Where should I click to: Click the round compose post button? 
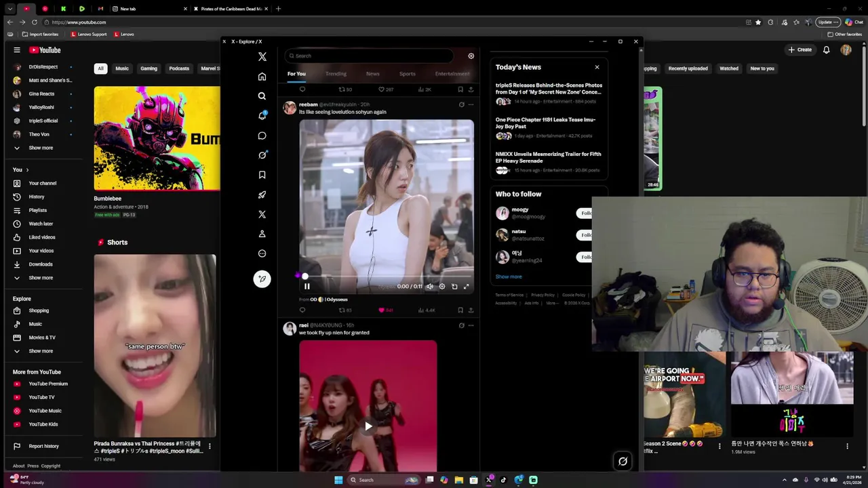click(262, 279)
